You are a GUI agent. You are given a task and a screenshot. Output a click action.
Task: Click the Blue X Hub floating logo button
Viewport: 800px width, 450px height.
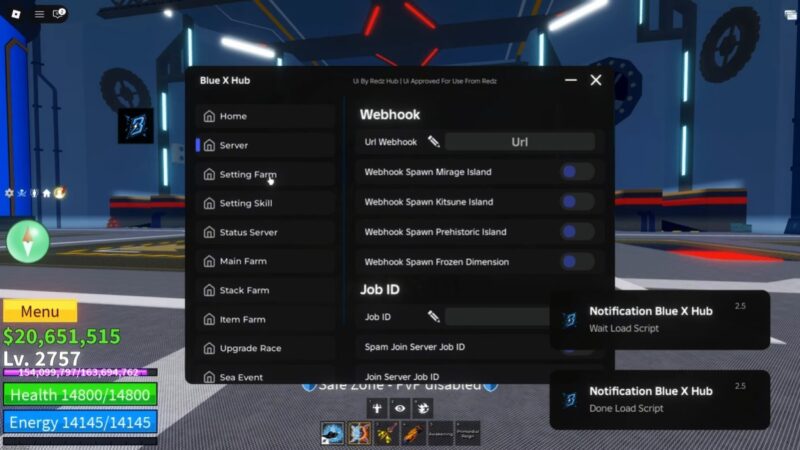click(136, 126)
